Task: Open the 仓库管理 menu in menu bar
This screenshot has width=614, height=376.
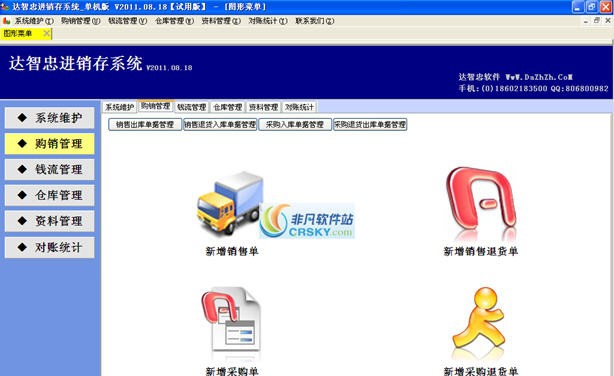Action: click(x=174, y=21)
